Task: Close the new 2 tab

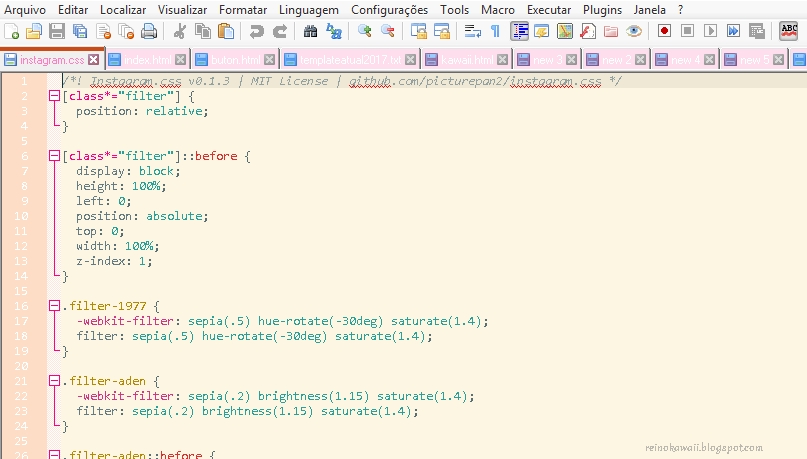Action: (640, 60)
